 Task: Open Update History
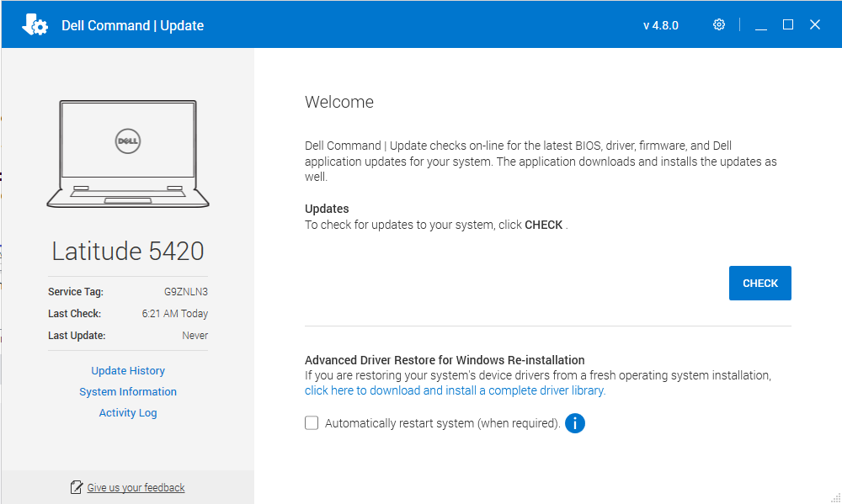tap(128, 371)
